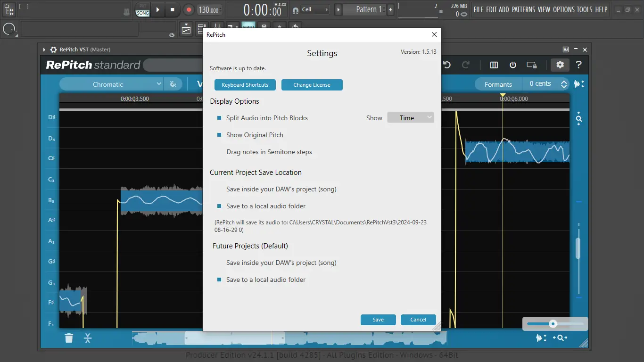Click the RePitch VST plugin gear icon
The image size is (644, 362).
54,49
